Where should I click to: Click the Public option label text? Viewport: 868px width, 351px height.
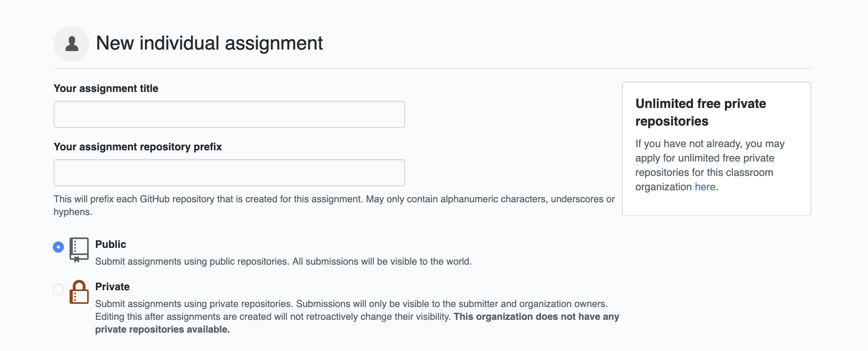pos(110,244)
